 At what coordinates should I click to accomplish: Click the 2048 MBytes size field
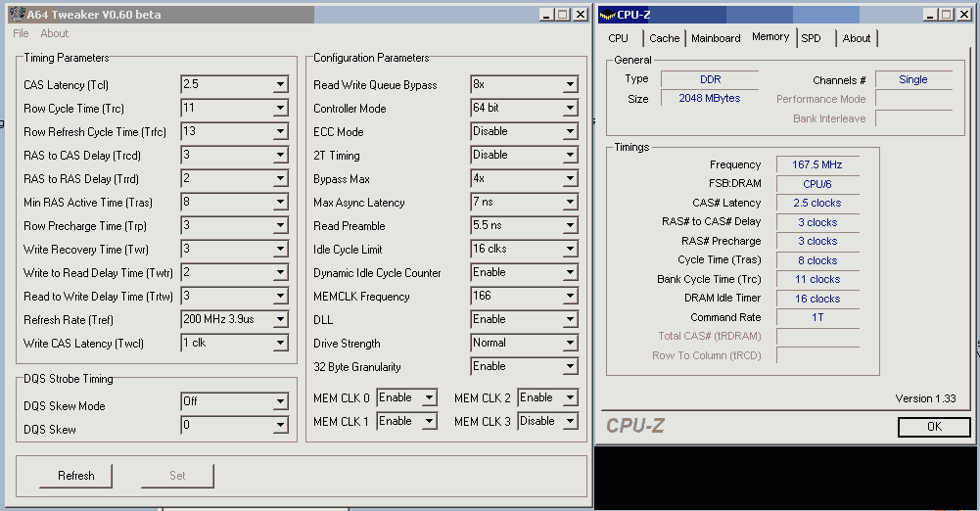(710, 98)
